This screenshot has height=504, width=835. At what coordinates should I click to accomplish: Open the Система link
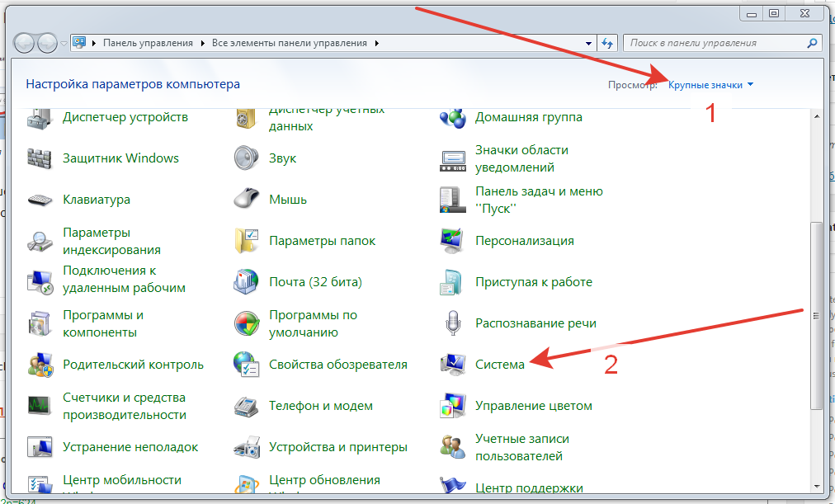499,365
